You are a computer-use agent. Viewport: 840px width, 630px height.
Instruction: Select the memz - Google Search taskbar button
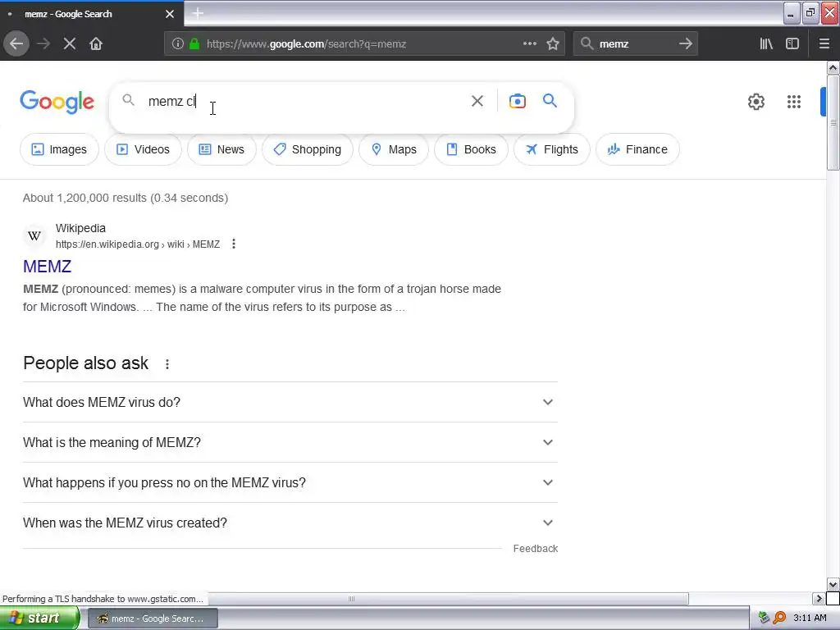point(153,619)
